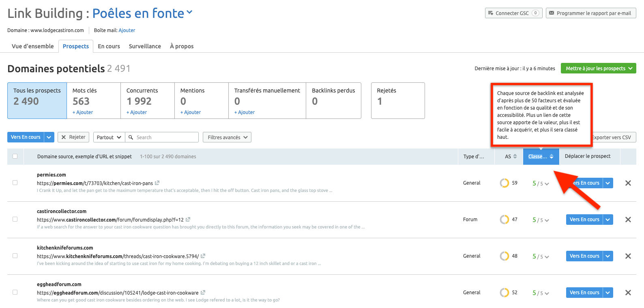Expand Partout location dropdown

click(109, 137)
